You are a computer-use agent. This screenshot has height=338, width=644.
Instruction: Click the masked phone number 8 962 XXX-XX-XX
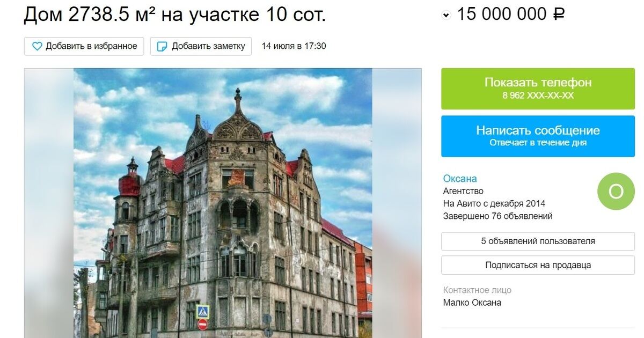(538, 96)
